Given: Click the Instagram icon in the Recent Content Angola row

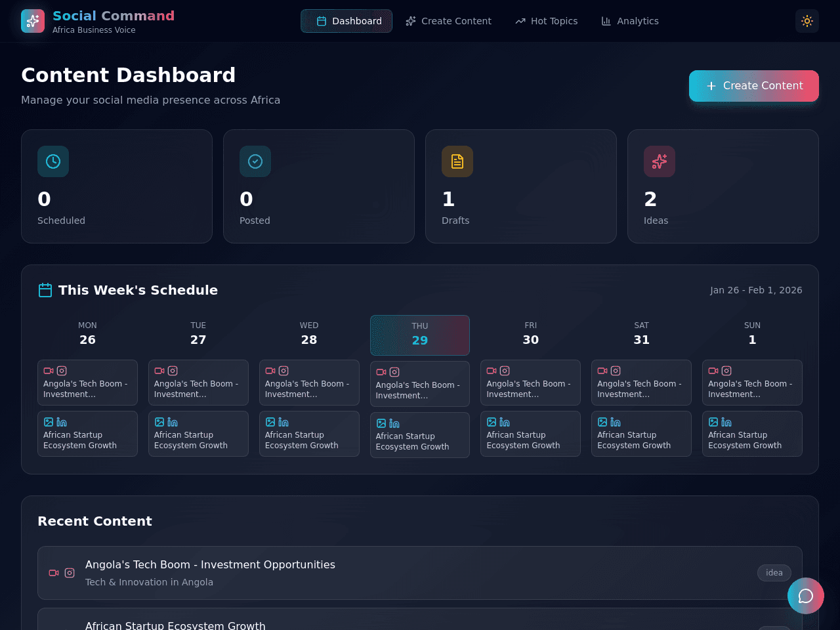Looking at the screenshot, I should (70, 573).
